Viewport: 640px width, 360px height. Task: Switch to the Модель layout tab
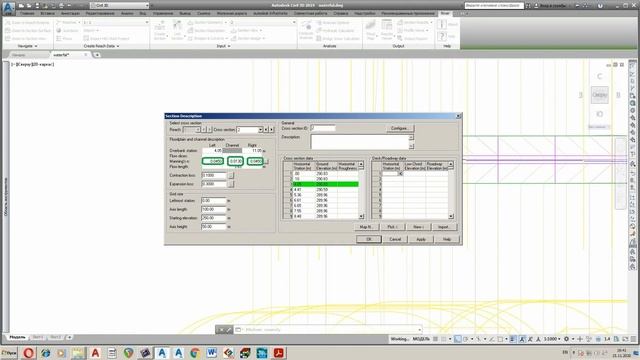click(17, 337)
